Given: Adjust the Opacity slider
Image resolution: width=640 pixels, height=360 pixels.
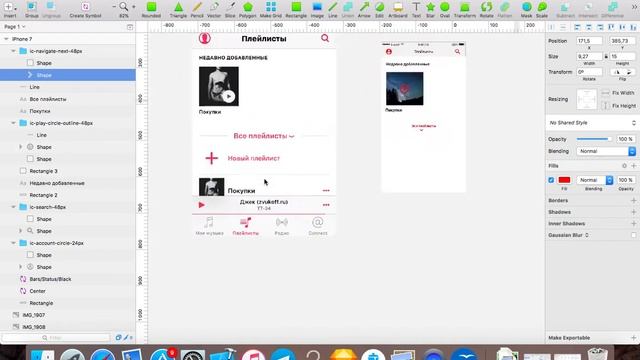Looking at the screenshot, I should coord(594,139).
